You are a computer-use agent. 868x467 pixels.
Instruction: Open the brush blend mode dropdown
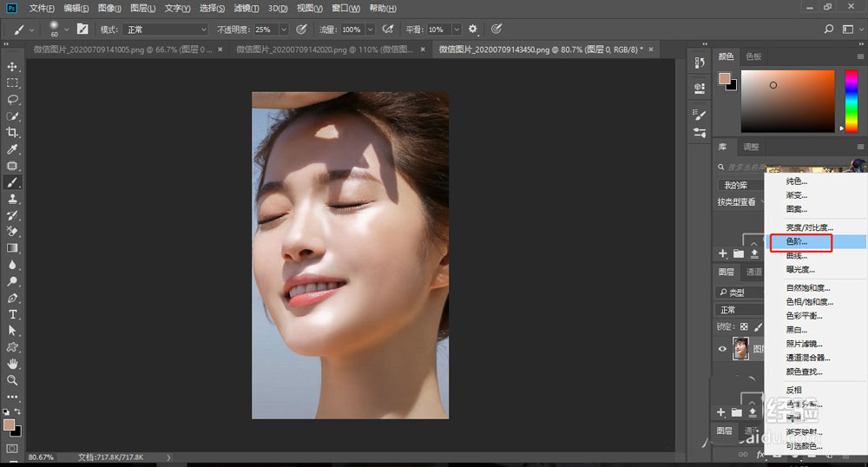(165, 29)
